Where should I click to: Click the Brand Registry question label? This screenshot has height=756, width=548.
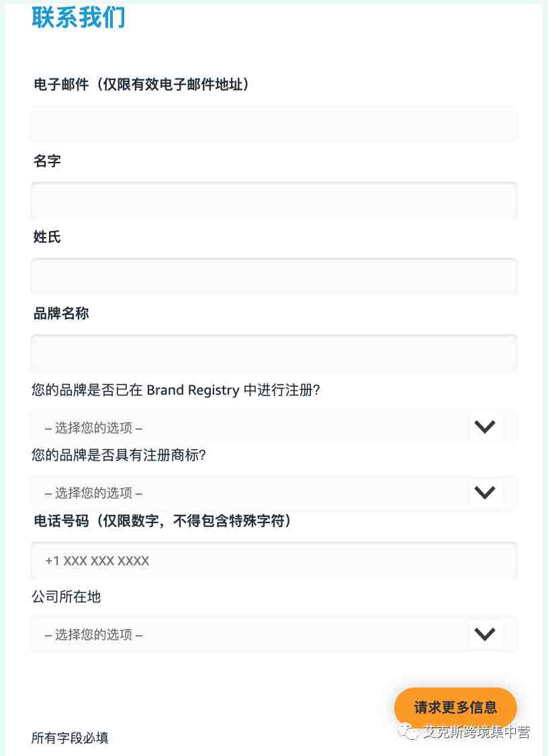[175, 389]
